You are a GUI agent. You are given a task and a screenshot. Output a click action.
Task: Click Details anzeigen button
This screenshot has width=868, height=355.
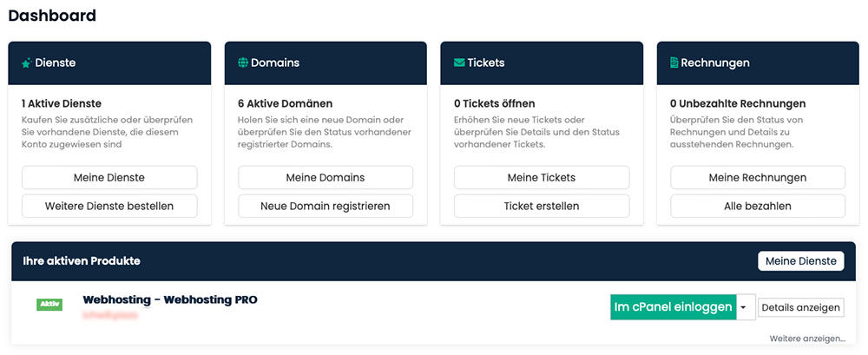[800, 307]
